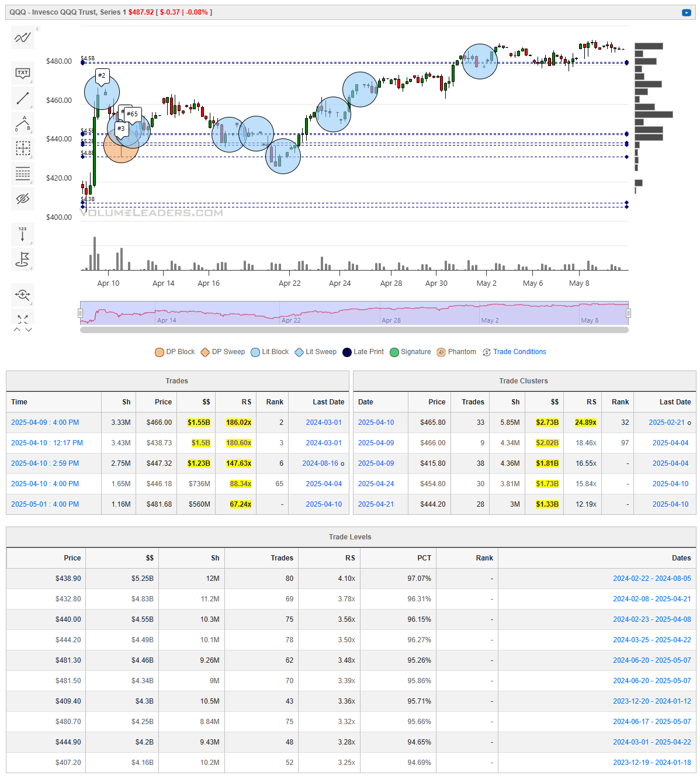Click the small circle icon beside 2025-02-21
Image resolution: width=700 pixels, height=779 pixels.
click(689, 423)
